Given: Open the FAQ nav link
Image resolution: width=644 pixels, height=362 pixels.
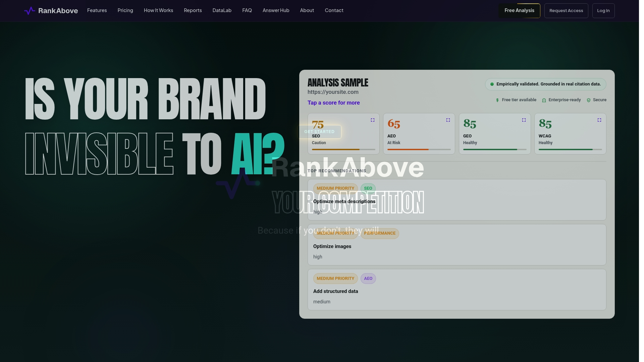Looking at the screenshot, I should (x=247, y=10).
